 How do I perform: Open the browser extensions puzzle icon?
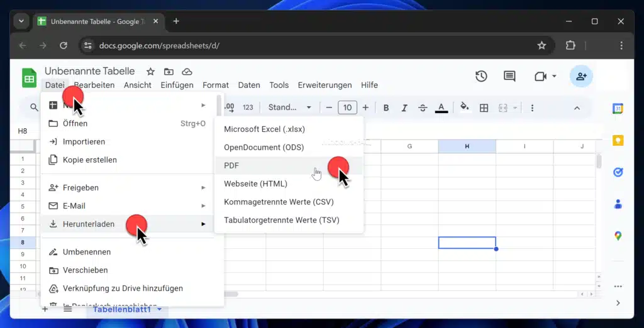(x=570, y=46)
